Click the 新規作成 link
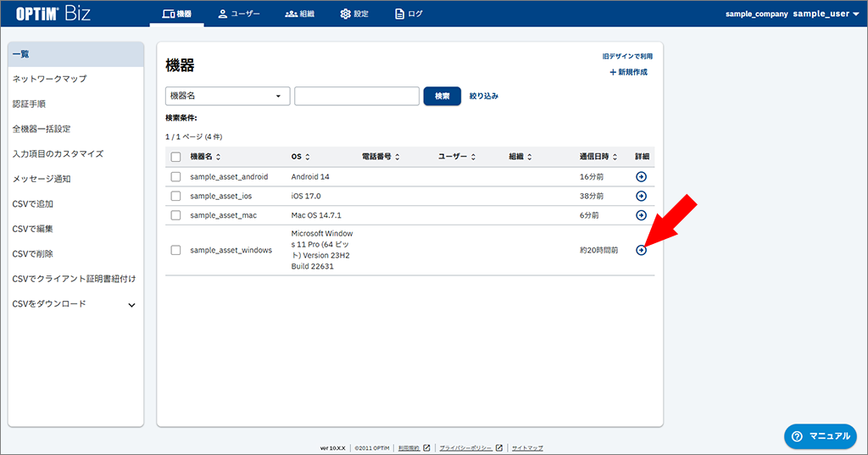The height and width of the screenshot is (455, 868). [x=628, y=72]
